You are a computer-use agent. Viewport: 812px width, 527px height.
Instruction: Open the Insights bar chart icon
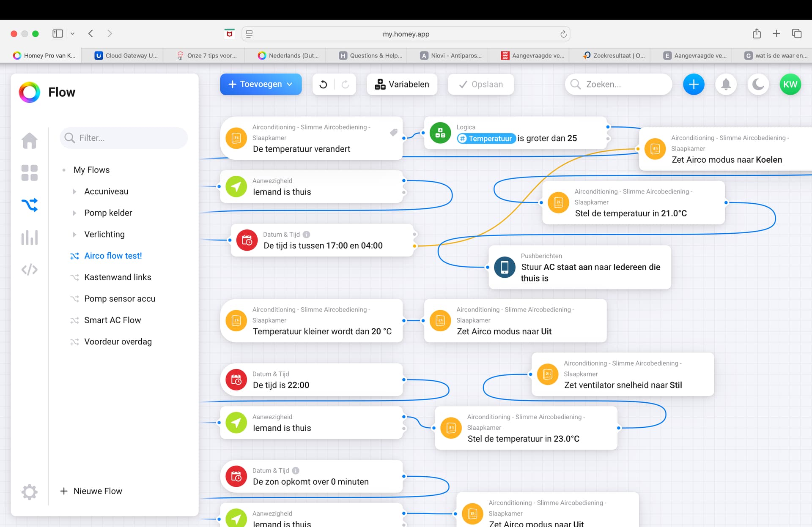pyautogui.click(x=30, y=237)
